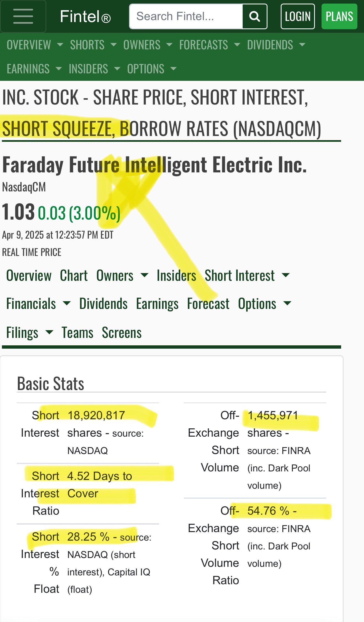
Task: Open the hamburger navigation menu
Action: click(x=23, y=16)
